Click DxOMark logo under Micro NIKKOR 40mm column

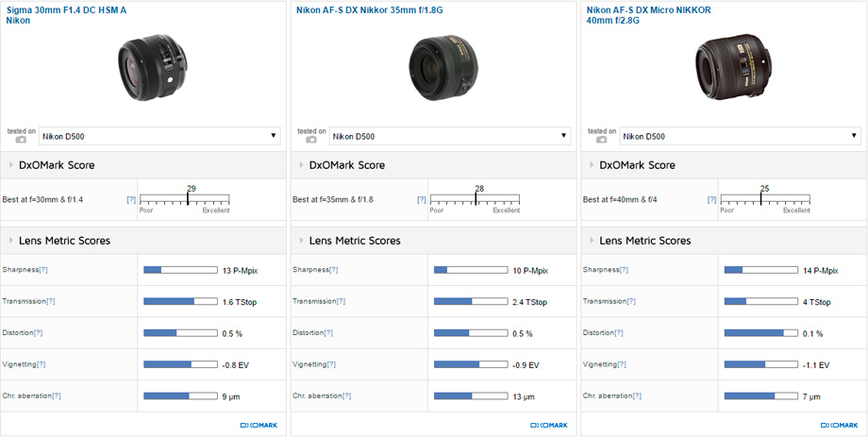(839, 425)
